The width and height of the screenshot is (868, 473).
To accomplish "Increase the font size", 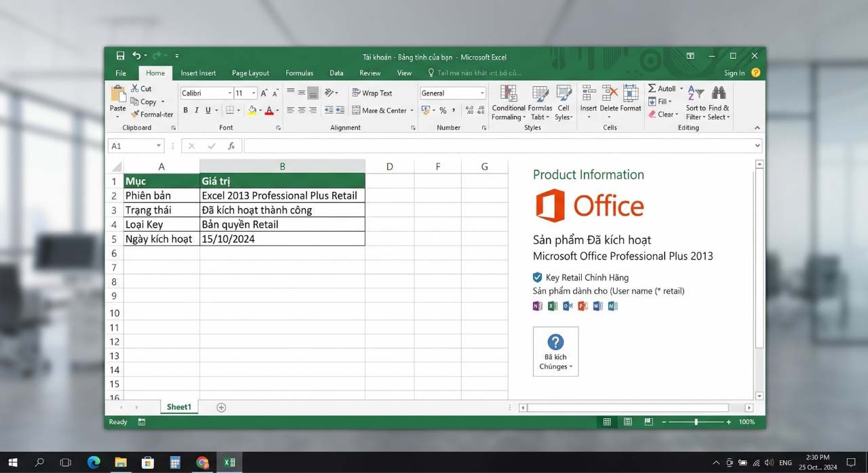I will pos(264,93).
